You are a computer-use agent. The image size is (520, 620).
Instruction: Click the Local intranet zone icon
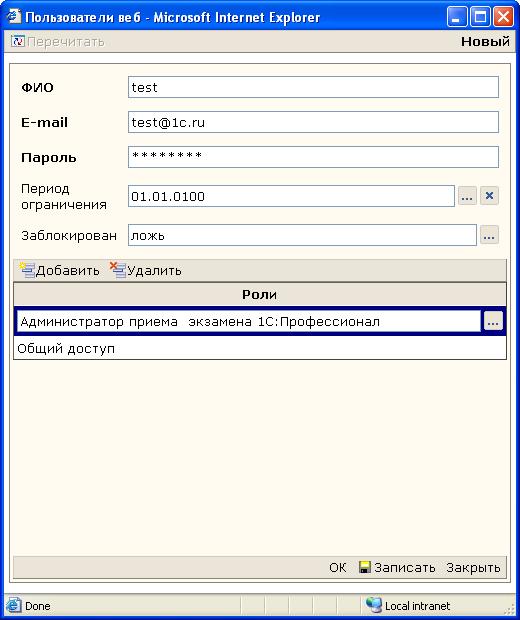click(374, 605)
